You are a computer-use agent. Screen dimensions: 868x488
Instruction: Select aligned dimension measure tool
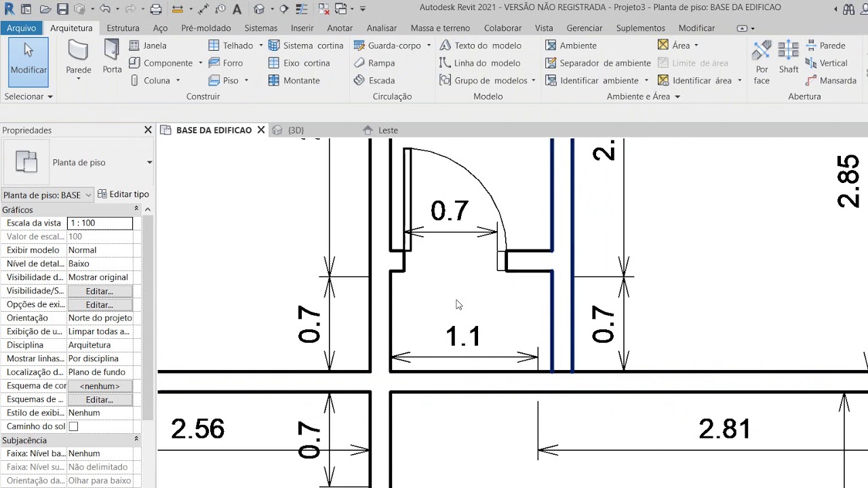coord(203,9)
